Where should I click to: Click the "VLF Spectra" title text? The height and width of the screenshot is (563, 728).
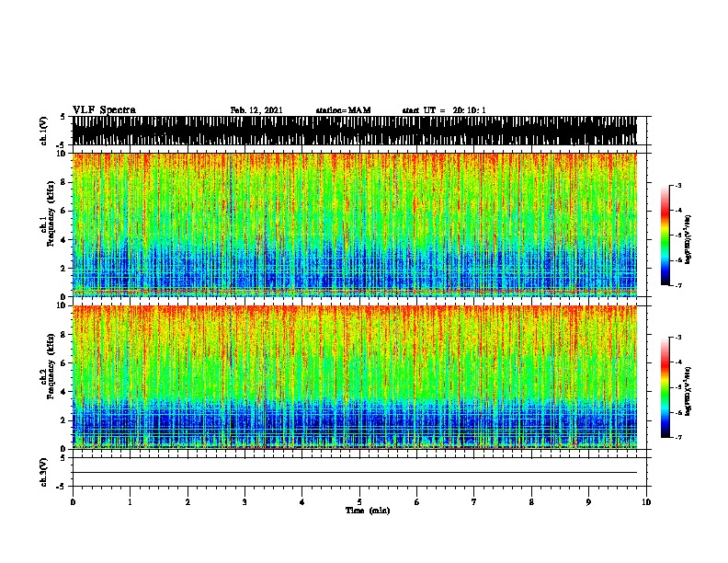click(x=104, y=110)
